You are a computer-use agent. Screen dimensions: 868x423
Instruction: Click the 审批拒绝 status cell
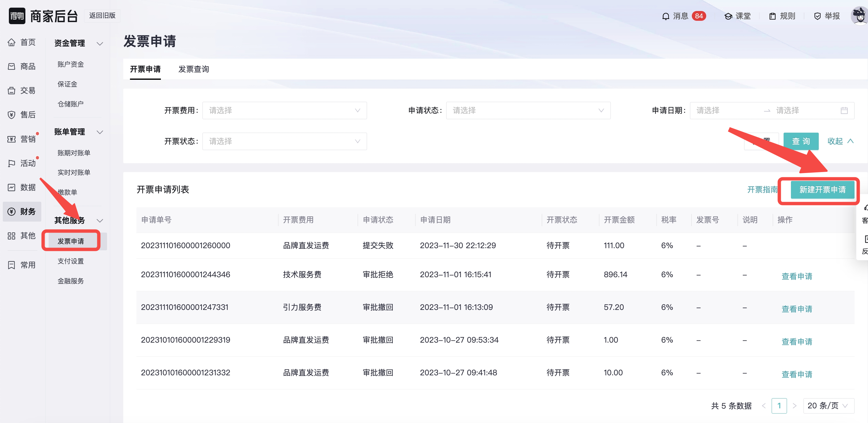point(378,275)
